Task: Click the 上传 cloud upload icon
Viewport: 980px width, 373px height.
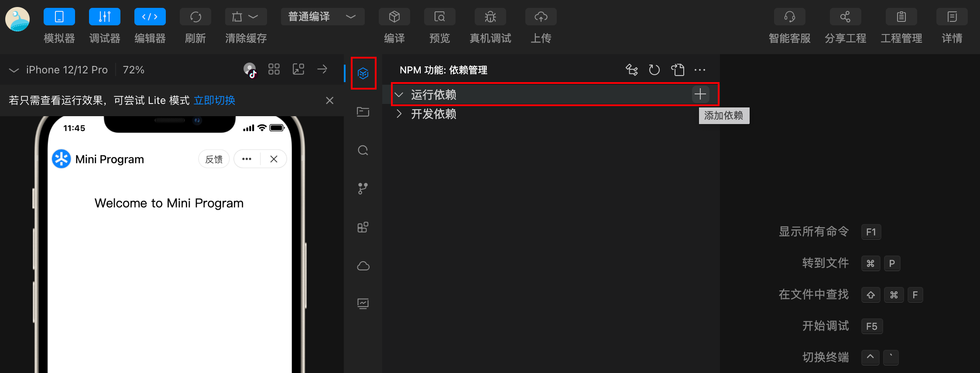Action: tap(541, 17)
